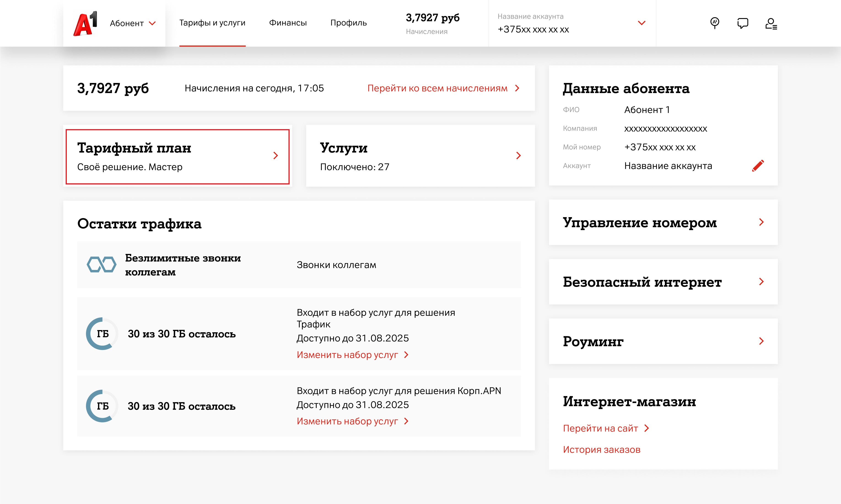Open the user profile list icon
This screenshot has height=504, width=841.
click(x=771, y=24)
